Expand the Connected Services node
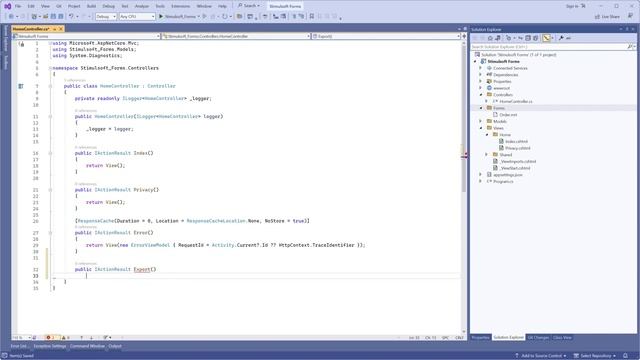 (480, 68)
